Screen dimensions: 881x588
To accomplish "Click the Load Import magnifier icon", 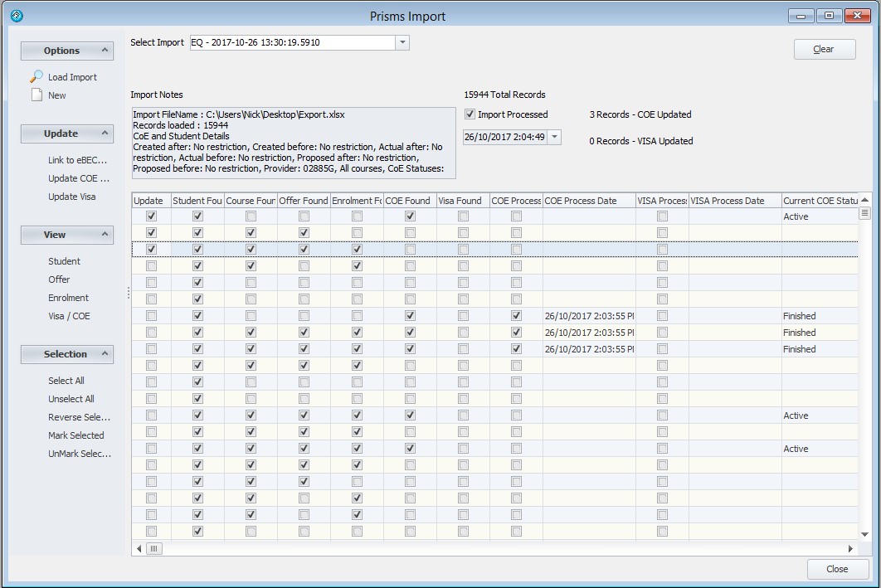I will pos(37,77).
